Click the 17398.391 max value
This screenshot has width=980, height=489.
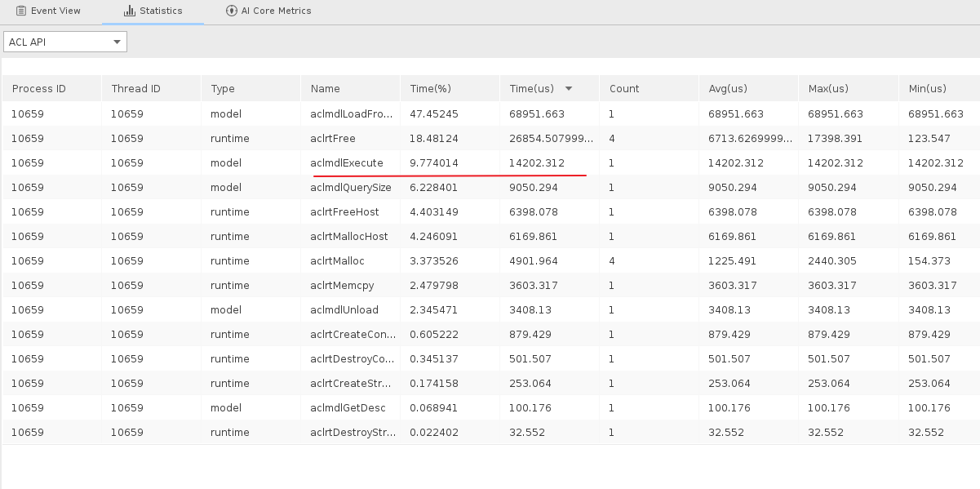point(836,139)
